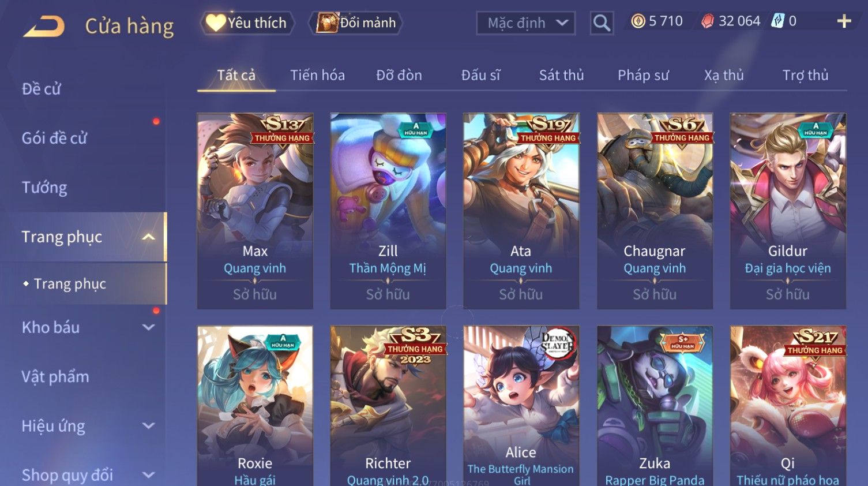Screen dimensions: 868x486
Task: Click the plus icon to add currency
Action: [844, 21]
